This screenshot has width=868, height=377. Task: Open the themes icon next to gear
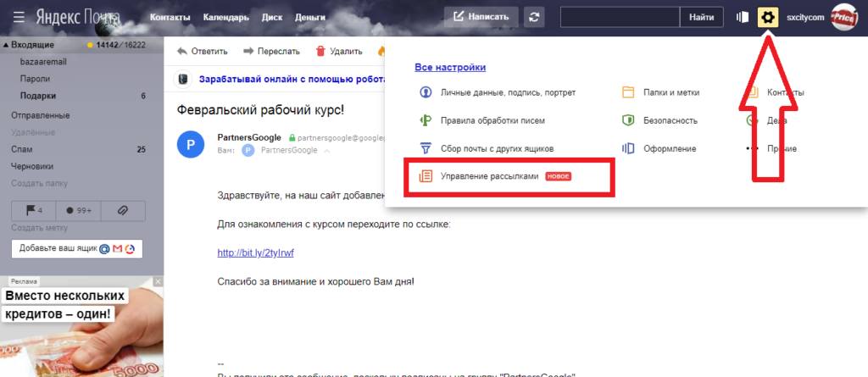(x=742, y=17)
